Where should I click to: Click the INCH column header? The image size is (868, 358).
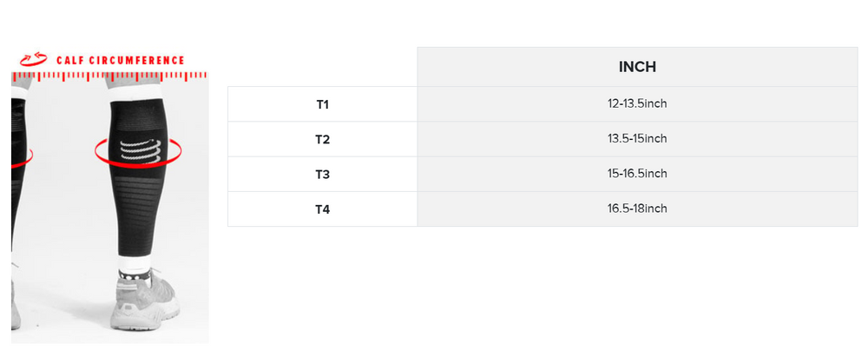pos(637,67)
